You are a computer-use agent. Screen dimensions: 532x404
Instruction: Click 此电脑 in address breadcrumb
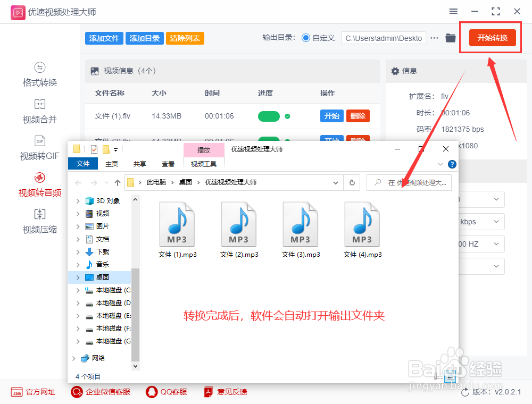pyautogui.click(x=156, y=182)
